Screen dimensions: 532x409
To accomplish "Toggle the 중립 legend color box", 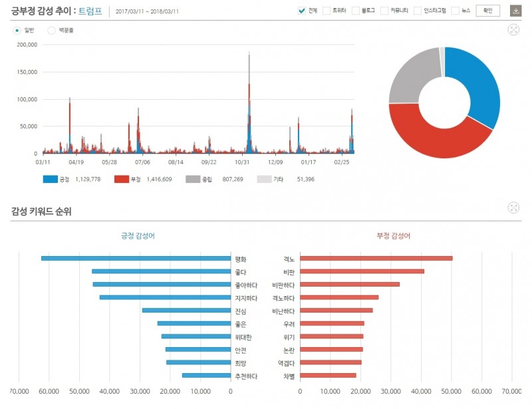I will pyautogui.click(x=193, y=180).
